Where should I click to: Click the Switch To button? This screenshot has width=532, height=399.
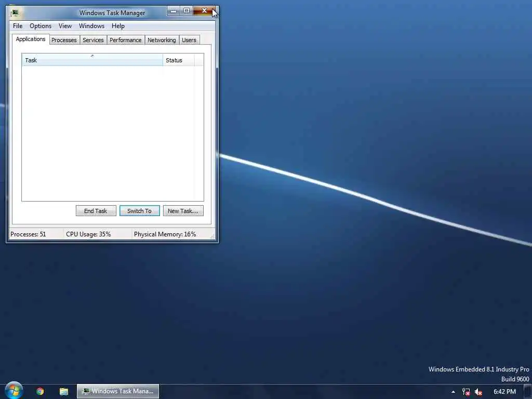(x=139, y=211)
